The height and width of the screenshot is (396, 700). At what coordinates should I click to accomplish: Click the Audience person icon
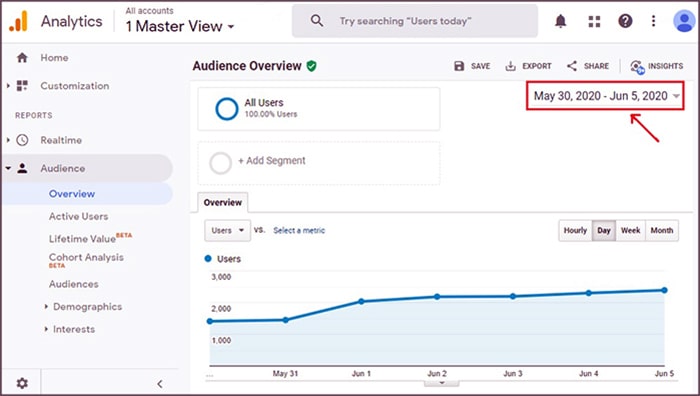coord(22,168)
